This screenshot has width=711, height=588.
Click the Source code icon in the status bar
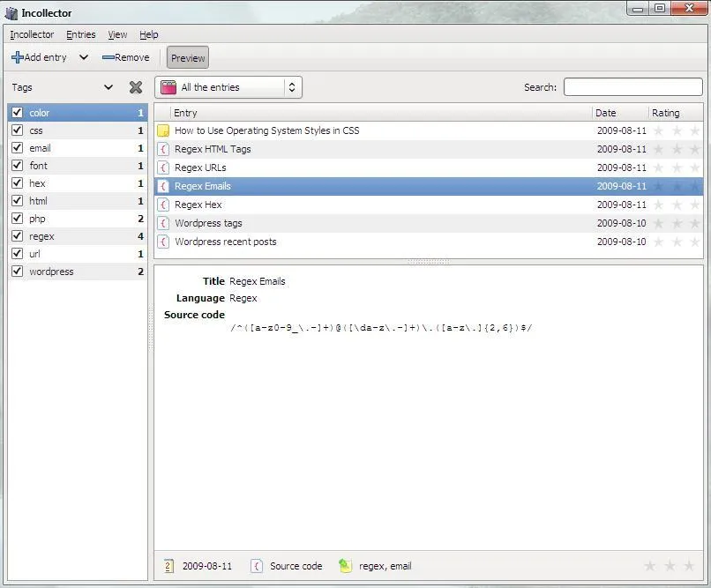click(256, 566)
